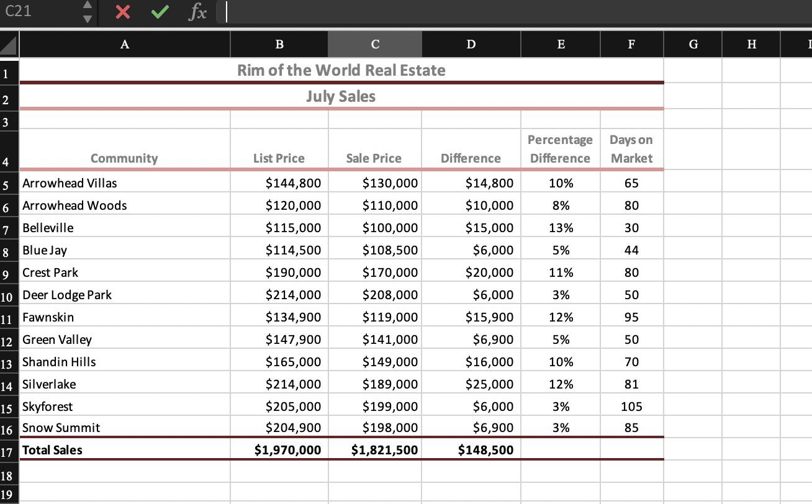812x504 pixels.
Task: Click Skyforest's 105 days on market cell
Action: (x=631, y=407)
